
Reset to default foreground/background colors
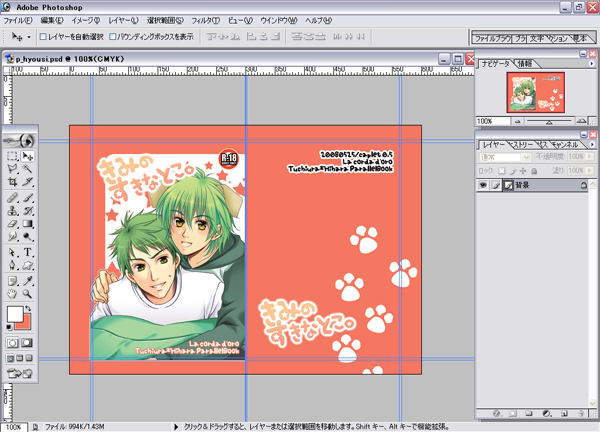[9, 327]
